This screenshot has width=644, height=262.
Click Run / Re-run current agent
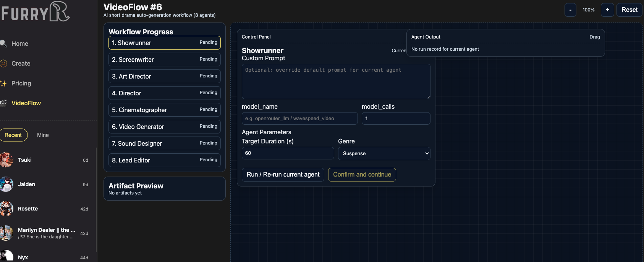pos(283,175)
